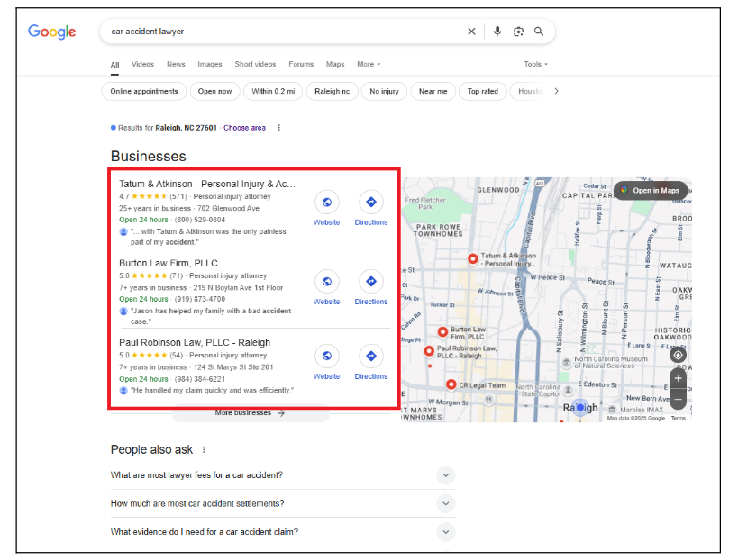Open Burton Law Firm, PLLC listing title
The image size is (738, 560).
[x=168, y=263]
